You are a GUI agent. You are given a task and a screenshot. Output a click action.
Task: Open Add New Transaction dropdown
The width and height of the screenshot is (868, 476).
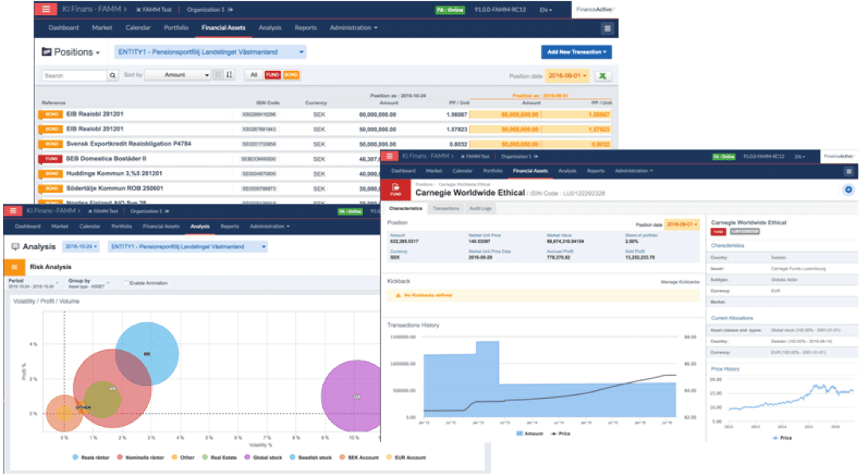(x=576, y=52)
